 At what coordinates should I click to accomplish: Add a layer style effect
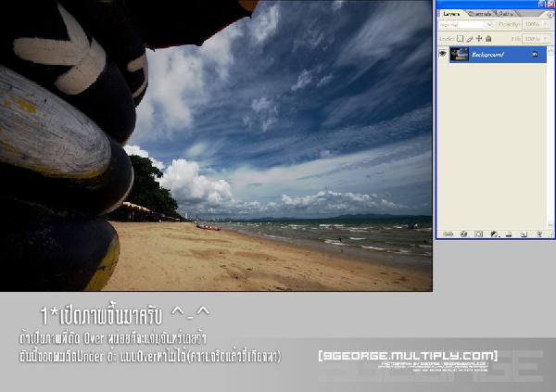pos(463,234)
